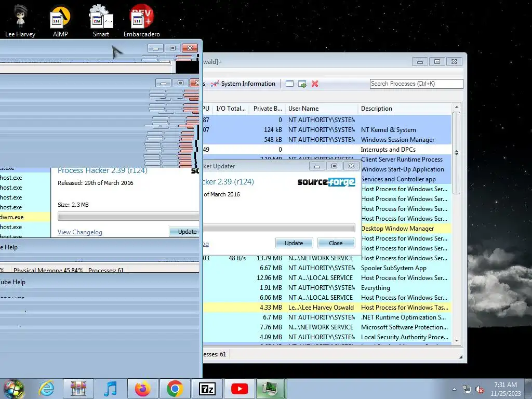Select Host Process for Windows Tasks row
Viewport: 532px width, 399px height.
click(x=327, y=308)
